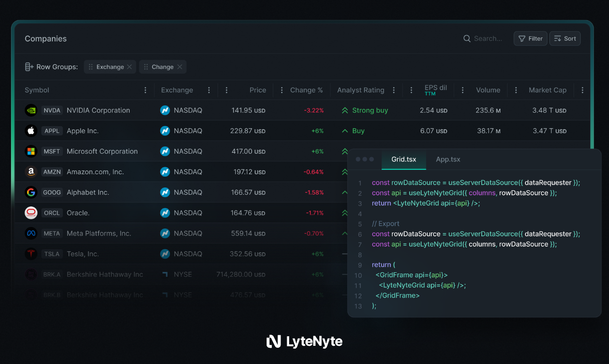609x364 pixels.
Task: Remove the Exchange row group chip
Action: click(129, 67)
